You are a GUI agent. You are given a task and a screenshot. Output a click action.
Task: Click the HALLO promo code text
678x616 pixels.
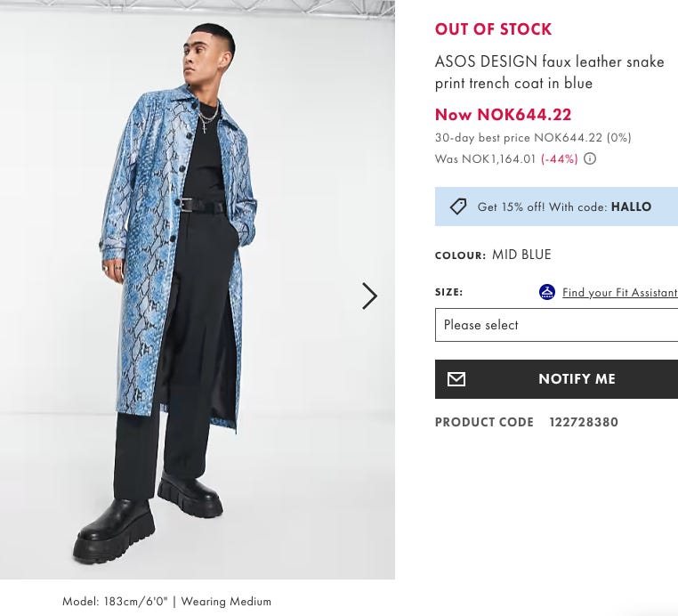click(x=631, y=207)
